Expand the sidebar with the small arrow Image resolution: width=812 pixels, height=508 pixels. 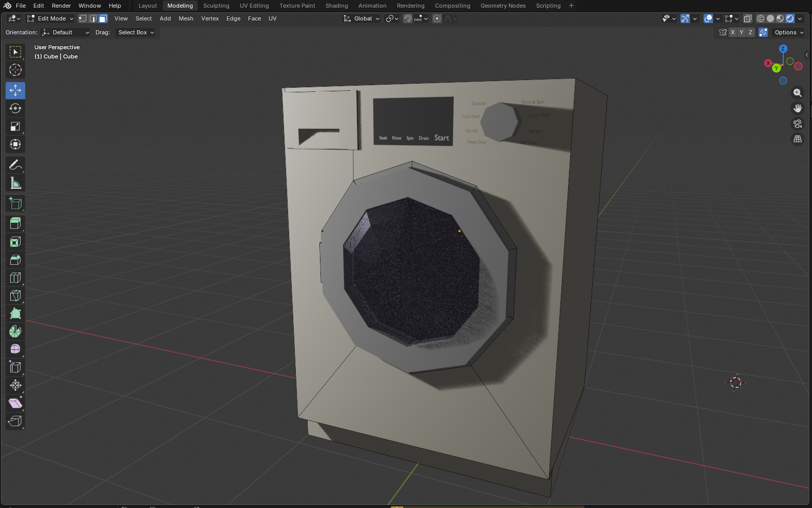[807, 55]
